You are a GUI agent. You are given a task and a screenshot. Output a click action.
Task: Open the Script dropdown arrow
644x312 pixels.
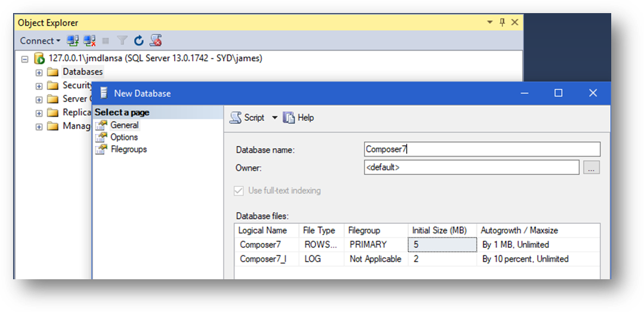[275, 118]
